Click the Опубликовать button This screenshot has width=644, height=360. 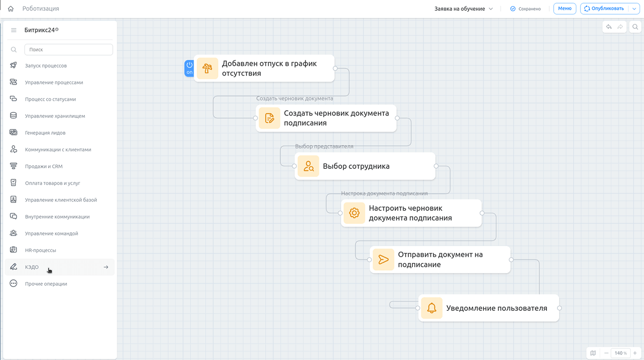click(604, 9)
